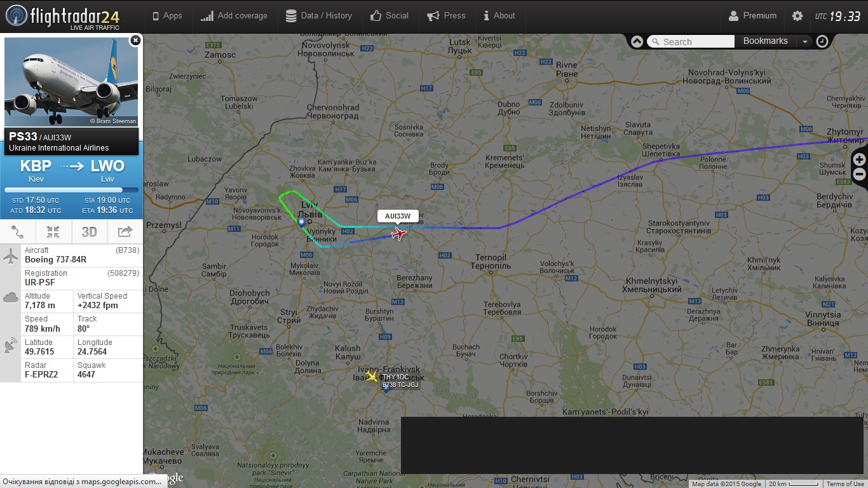Expand the Bookmarks dropdown arrow
The width and height of the screenshot is (868, 488).
point(804,41)
